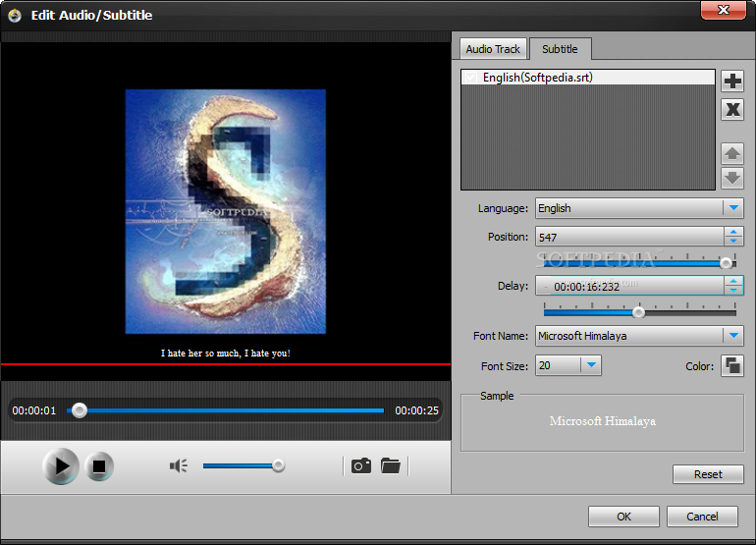This screenshot has width=756, height=545.
Task: Select the Subtitle tab
Action: click(560, 49)
